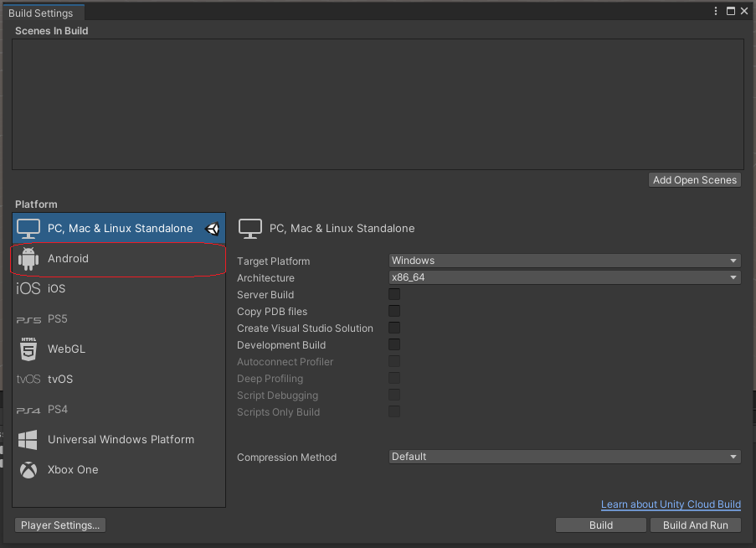Click the PS4 logo icon

28,410
